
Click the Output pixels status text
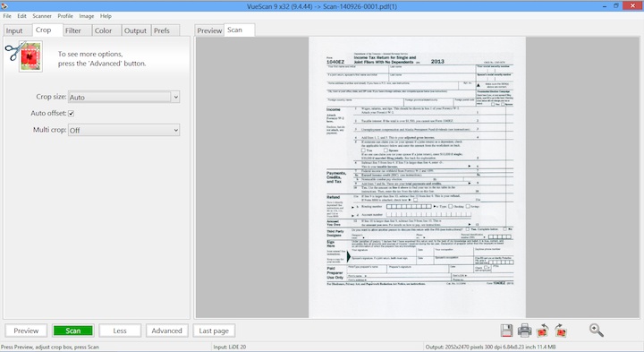tap(490, 347)
